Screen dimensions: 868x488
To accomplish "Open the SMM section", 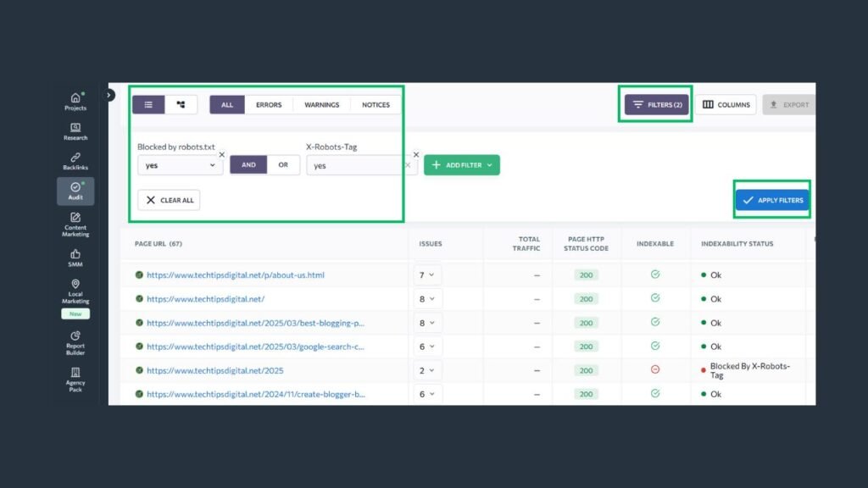I will click(x=75, y=258).
